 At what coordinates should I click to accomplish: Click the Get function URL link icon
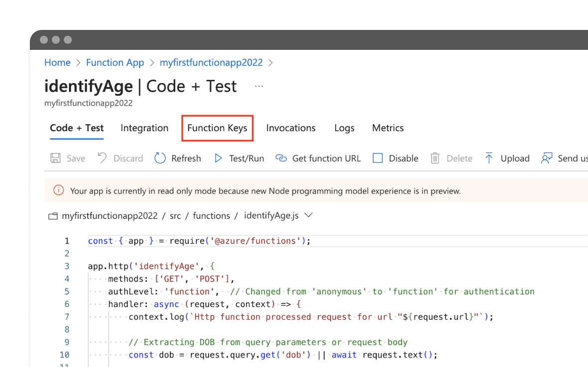pyautogui.click(x=281, y=158)
